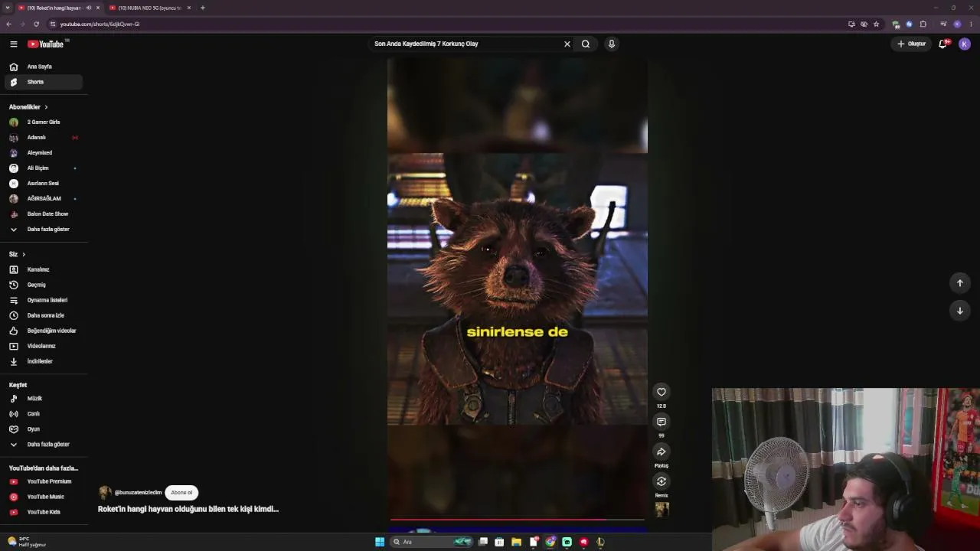The width and height of the screenshot is (980, 551).
Task: Open the browser extensions puzzle menu
Action: click(x=923, y=24)
